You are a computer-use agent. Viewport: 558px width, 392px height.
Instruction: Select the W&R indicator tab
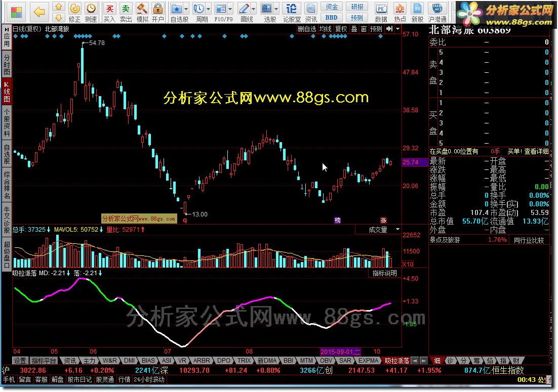[x=109, y=360]
